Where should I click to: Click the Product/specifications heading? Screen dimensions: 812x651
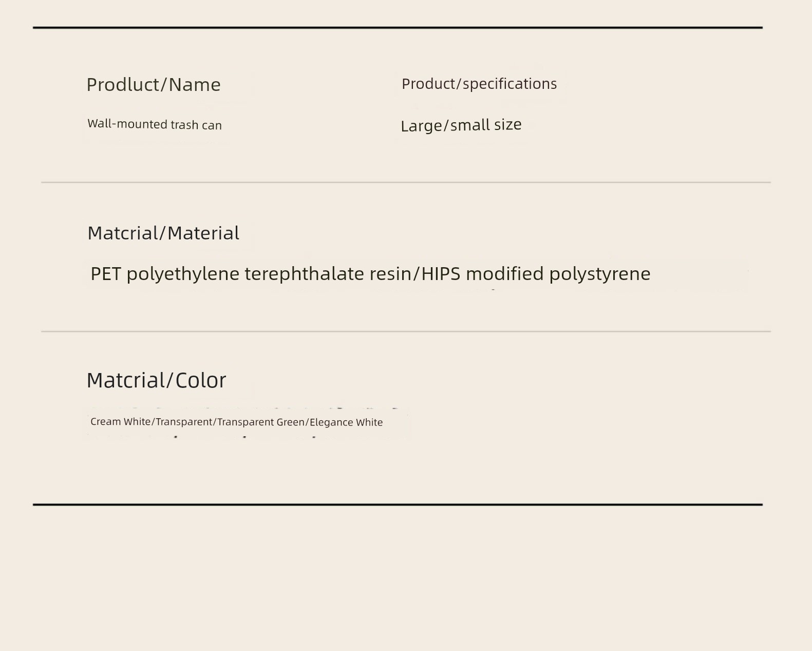click(x=479, y=84)
